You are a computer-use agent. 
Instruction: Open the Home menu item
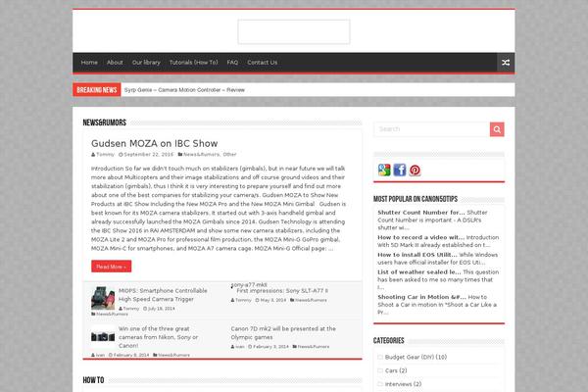(x=89, y=63)
